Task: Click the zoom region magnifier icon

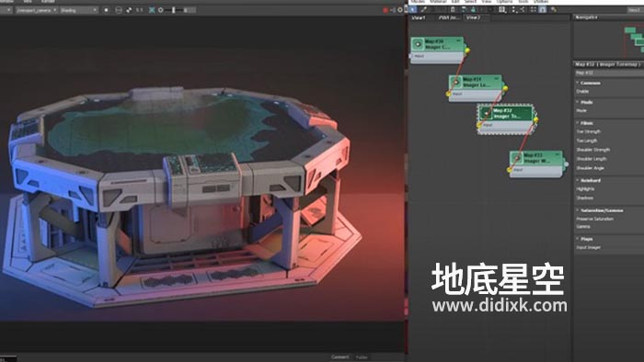Action: [502, 9]
